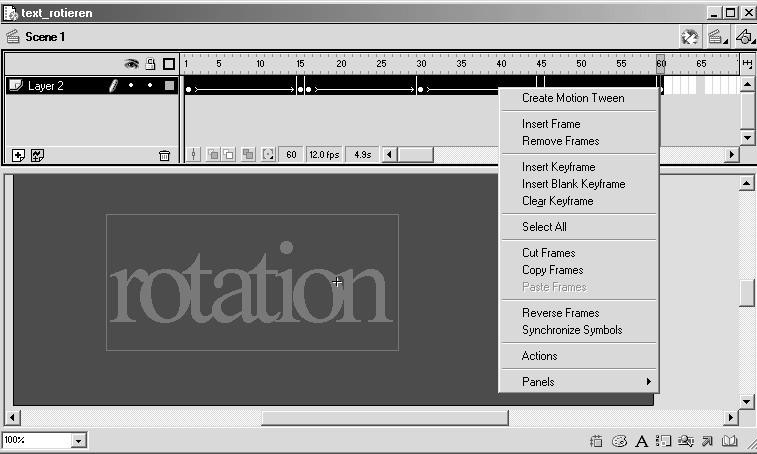This screenshot has height=454, width=757.
Task: Choose Reverse Frames from context menu
Action: [561, 313]
